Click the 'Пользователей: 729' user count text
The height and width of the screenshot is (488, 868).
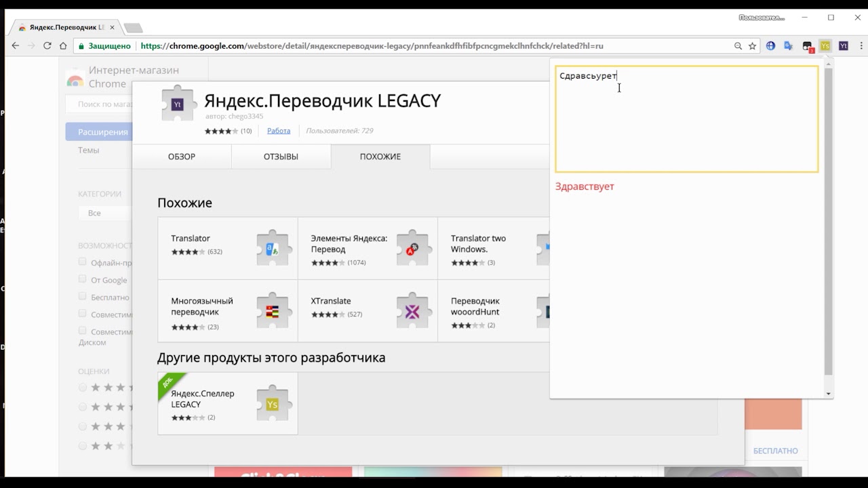click(339, 131)
